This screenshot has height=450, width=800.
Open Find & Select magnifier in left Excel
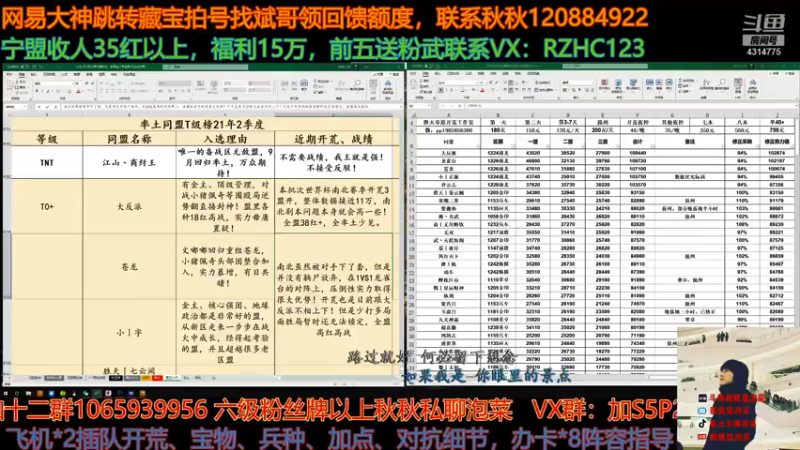357,84
